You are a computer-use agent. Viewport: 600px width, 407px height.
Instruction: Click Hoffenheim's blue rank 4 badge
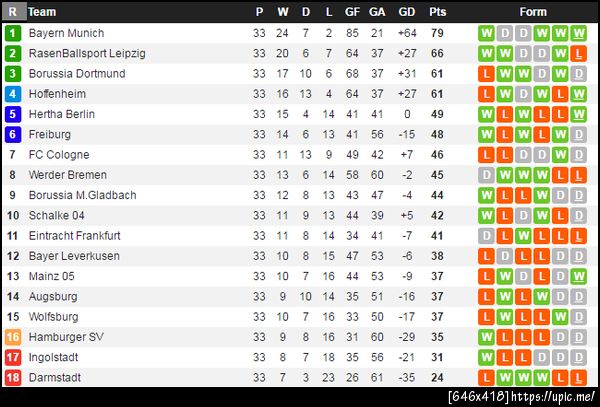coord(12,94)
